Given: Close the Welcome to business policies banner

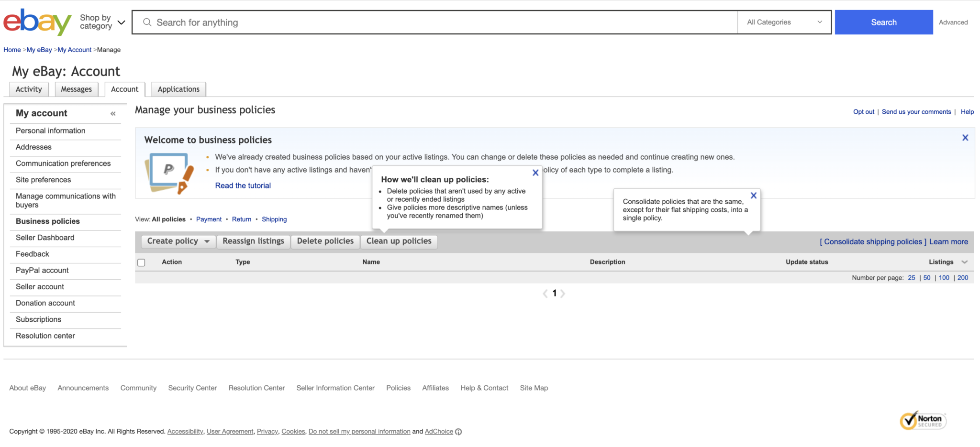Looking at the screenshot, I should point(965,138).
